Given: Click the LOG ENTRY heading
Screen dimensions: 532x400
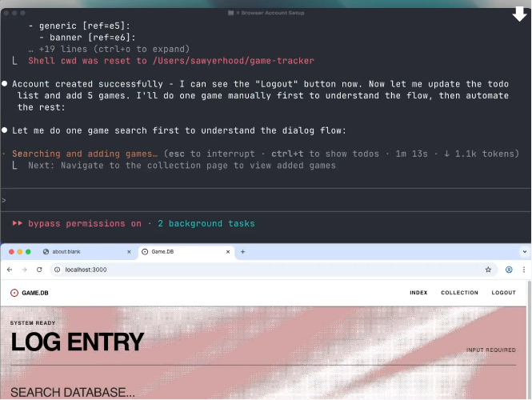Looking at the screenshot, I should tap(78, 342).
